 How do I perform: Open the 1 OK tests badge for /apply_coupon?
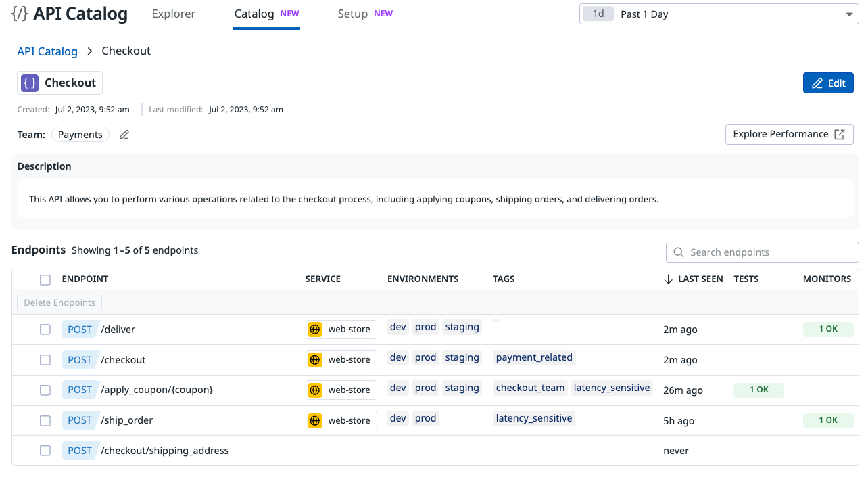click(758, 390)
